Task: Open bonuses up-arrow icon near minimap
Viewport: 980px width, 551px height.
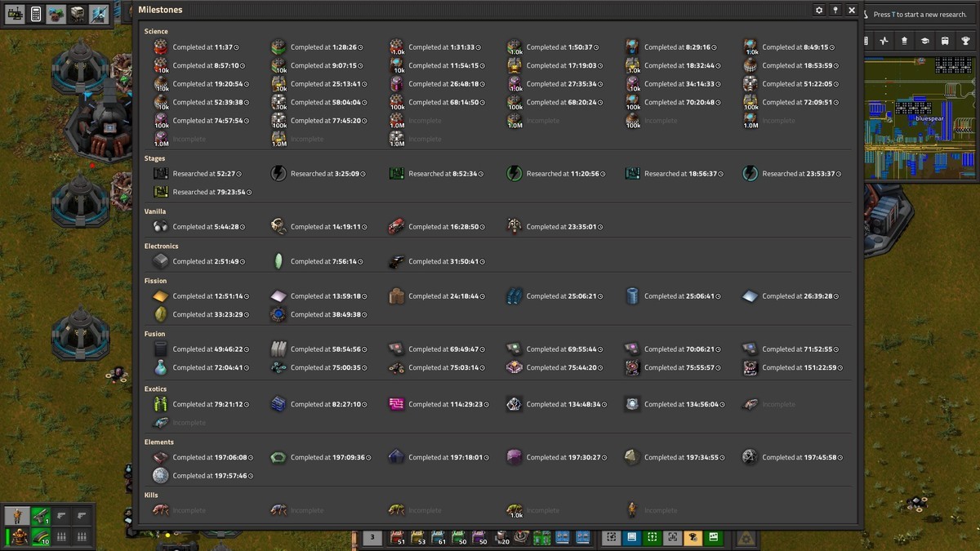Action: [x=905, y=41]
